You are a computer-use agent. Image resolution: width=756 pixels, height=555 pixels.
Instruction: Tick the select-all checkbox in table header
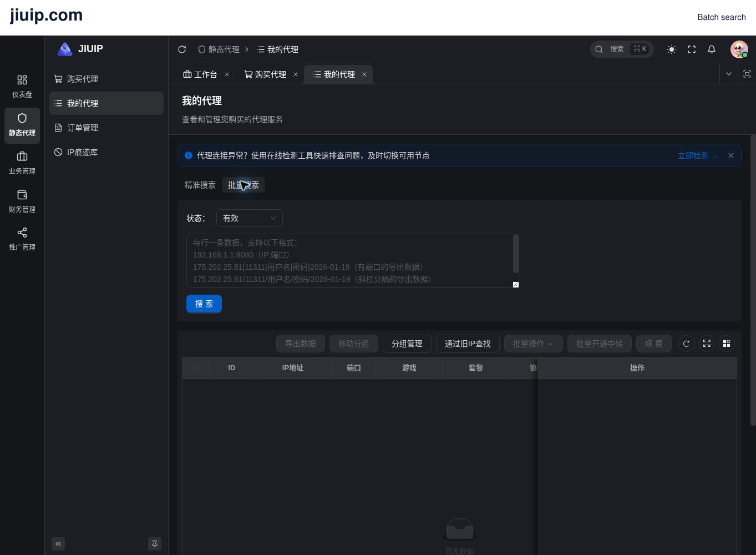point(196,367)
